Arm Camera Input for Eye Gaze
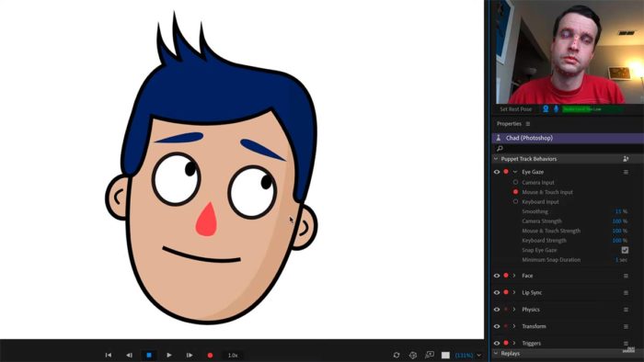The height and width of the screenshot is (362, 644). pyautogui.click(x=515, y=182)
